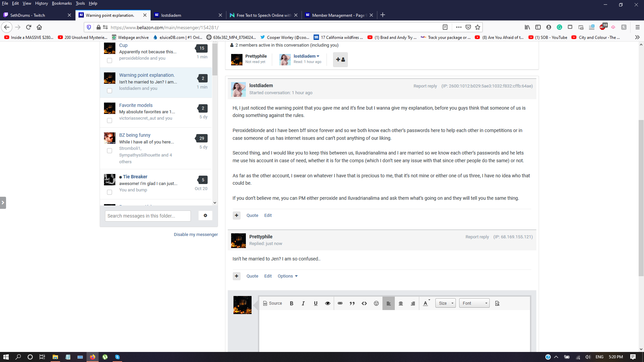Tick the BZ being funny checkbox

click(x=109, y=150)
